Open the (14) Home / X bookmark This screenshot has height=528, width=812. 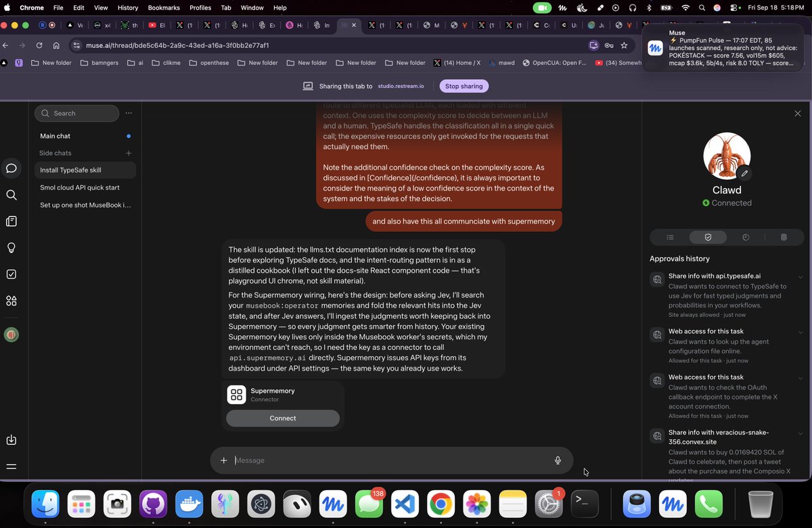[x=457, y=63]
